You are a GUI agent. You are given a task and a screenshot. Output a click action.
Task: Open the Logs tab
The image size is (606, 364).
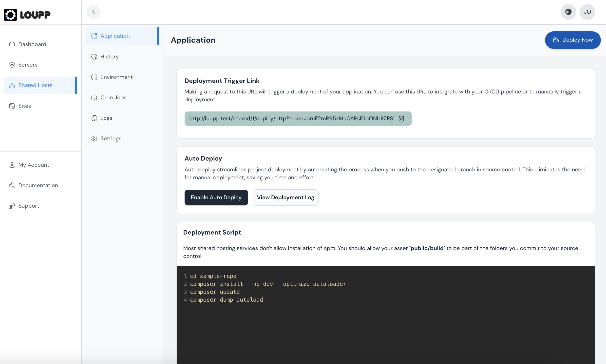coord(122,118)
